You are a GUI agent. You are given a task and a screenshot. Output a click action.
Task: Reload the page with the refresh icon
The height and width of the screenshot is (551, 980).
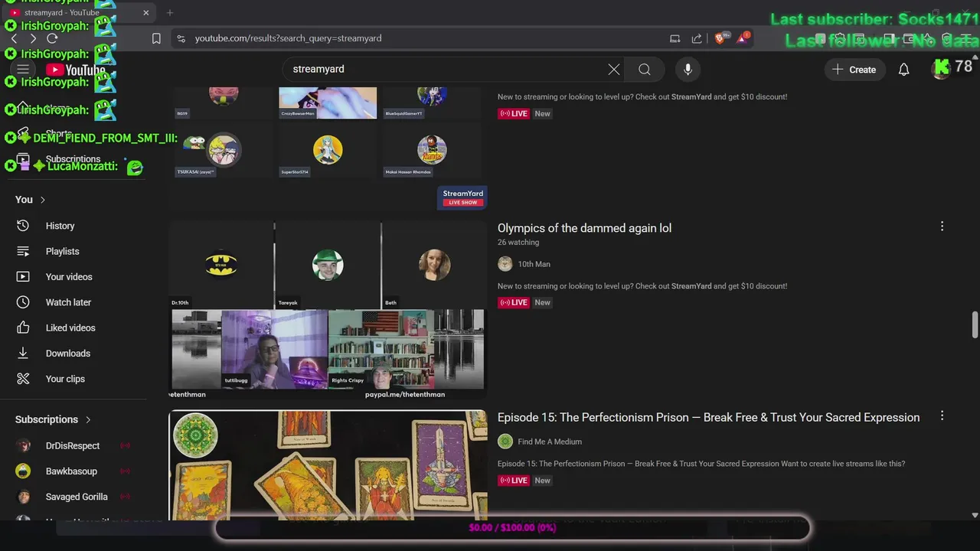pos(52,38)
